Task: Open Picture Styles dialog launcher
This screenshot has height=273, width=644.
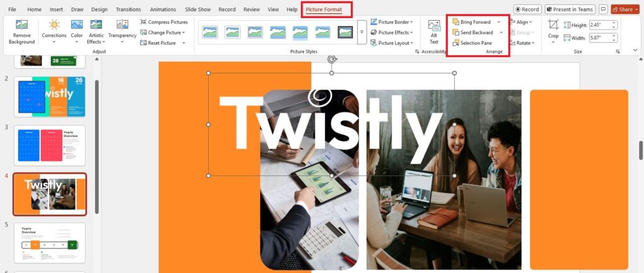Action: tap(418, 52)
